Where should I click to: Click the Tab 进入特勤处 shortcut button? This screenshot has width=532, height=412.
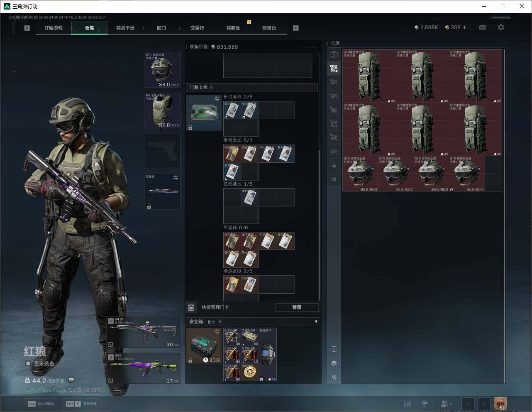pos(41,404)
